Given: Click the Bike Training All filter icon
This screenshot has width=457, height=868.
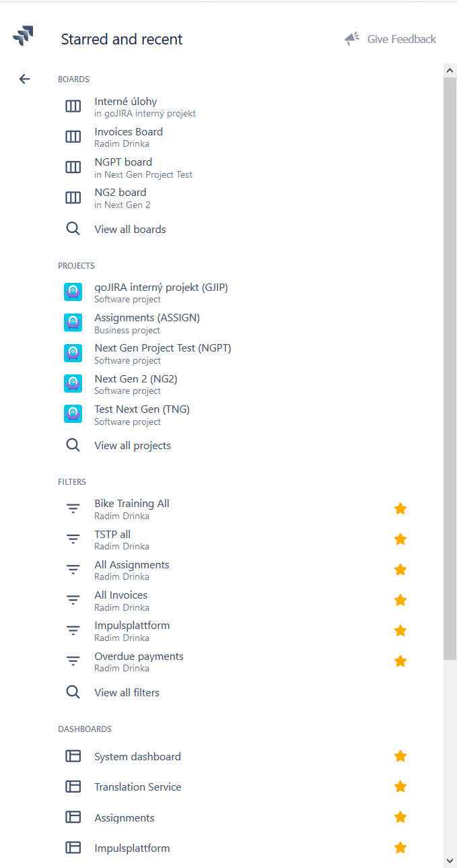Looking at the screenshot, I should 73,509.
